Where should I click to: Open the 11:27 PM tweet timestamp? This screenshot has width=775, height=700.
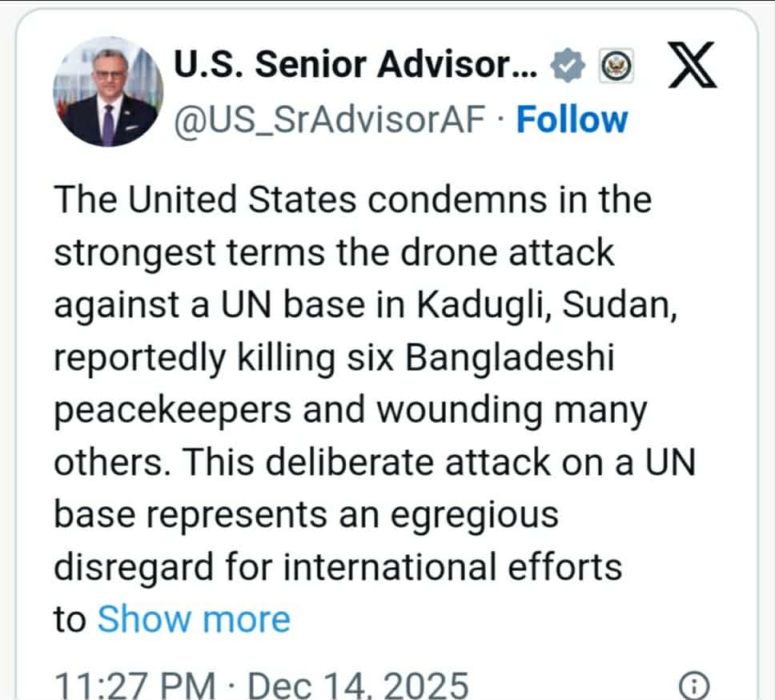click(134, 686)
